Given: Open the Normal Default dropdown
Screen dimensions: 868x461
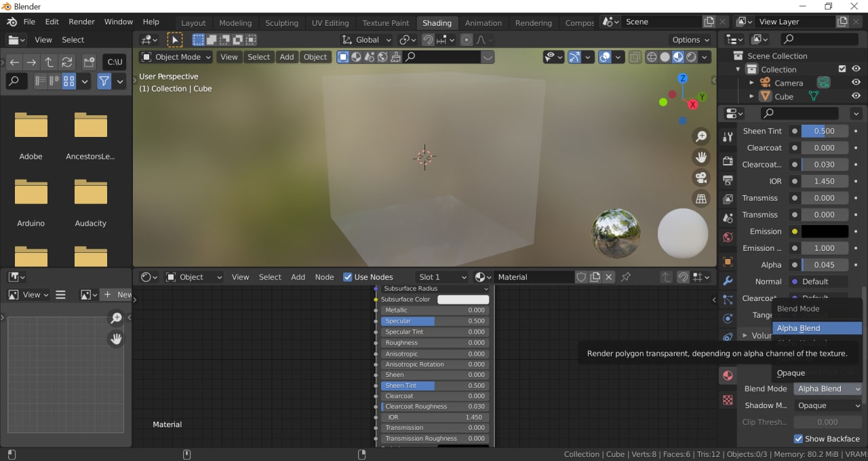Looking at the screenshot, I should (x=818, y=281).
